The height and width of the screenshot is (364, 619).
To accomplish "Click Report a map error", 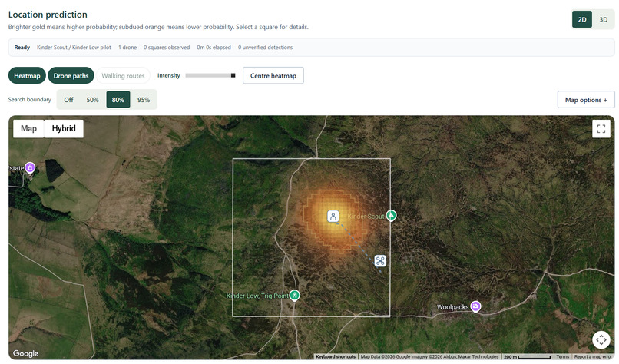I will pyautogui.click(x=593, y=356).
